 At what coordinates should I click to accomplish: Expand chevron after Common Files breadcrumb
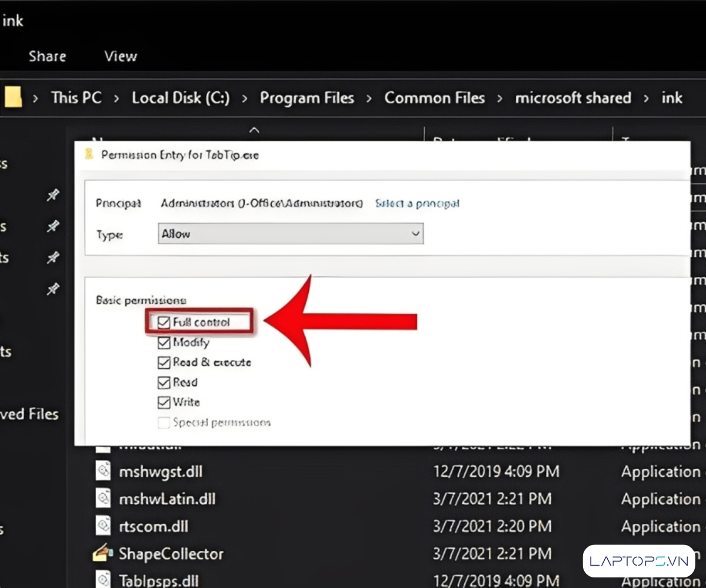(500, 98)
